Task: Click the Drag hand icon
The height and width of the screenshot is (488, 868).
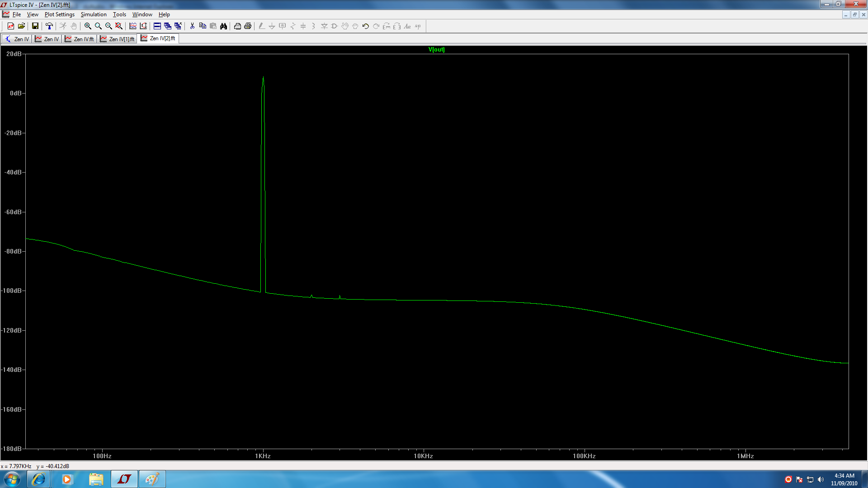Action: pyautogui.click(x=355, y=26)
